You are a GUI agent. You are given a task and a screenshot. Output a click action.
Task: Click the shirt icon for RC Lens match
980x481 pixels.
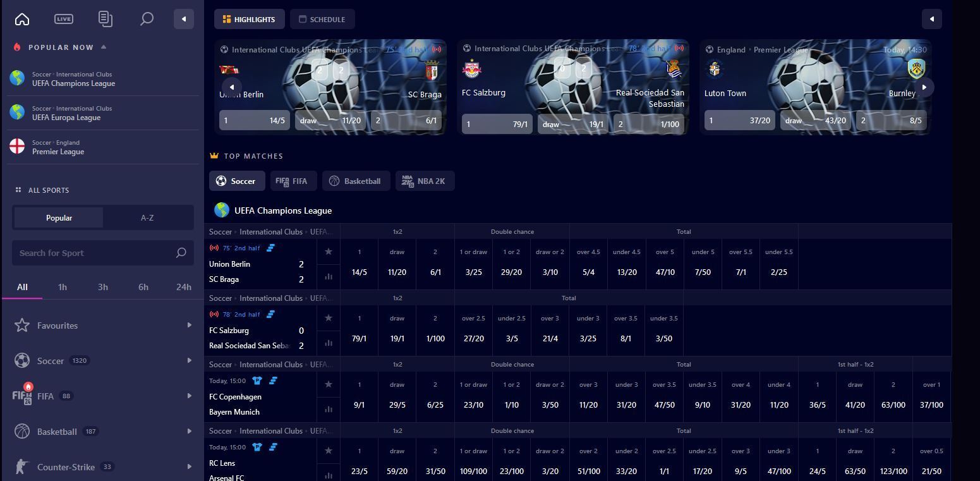[257, 447]
